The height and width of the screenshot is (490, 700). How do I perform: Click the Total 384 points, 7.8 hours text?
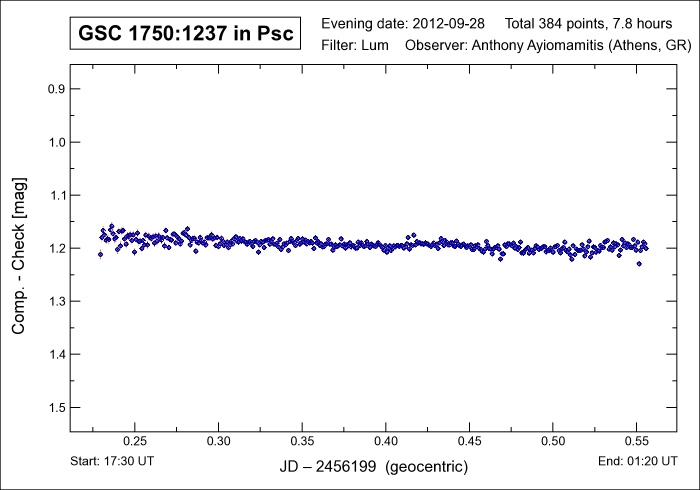[588, 24]
